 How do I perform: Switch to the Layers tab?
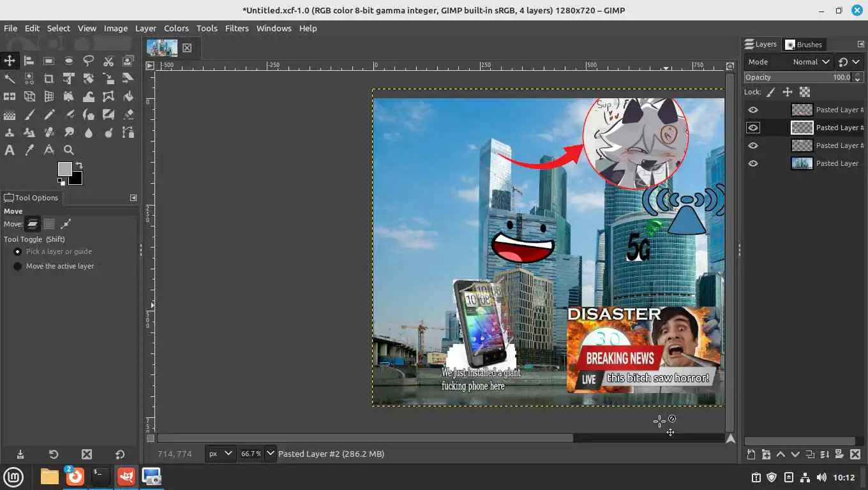761,44
